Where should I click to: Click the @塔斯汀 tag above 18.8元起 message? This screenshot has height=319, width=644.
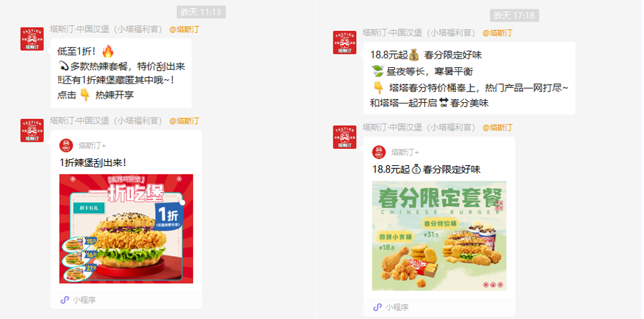pos(497,34)
